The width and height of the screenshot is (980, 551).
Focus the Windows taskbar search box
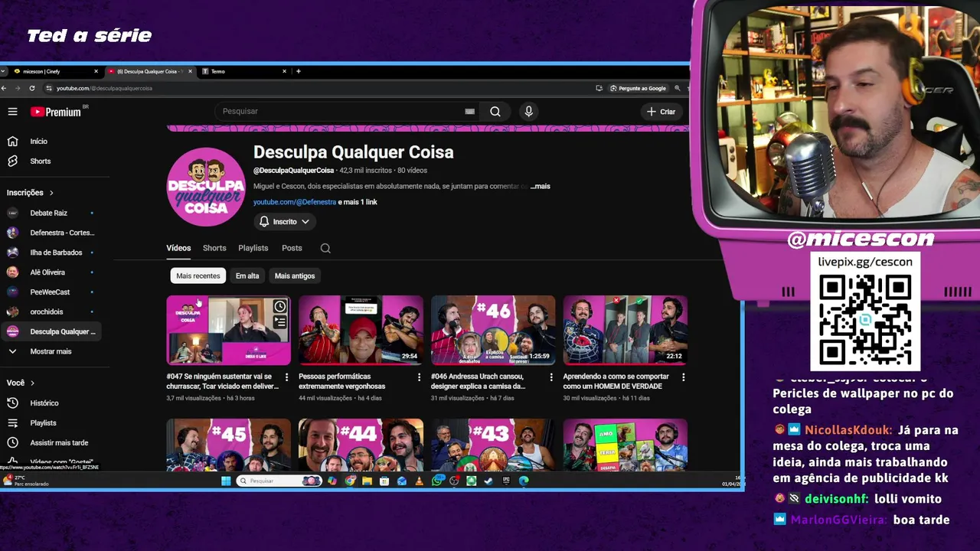(x=278, y=481)
